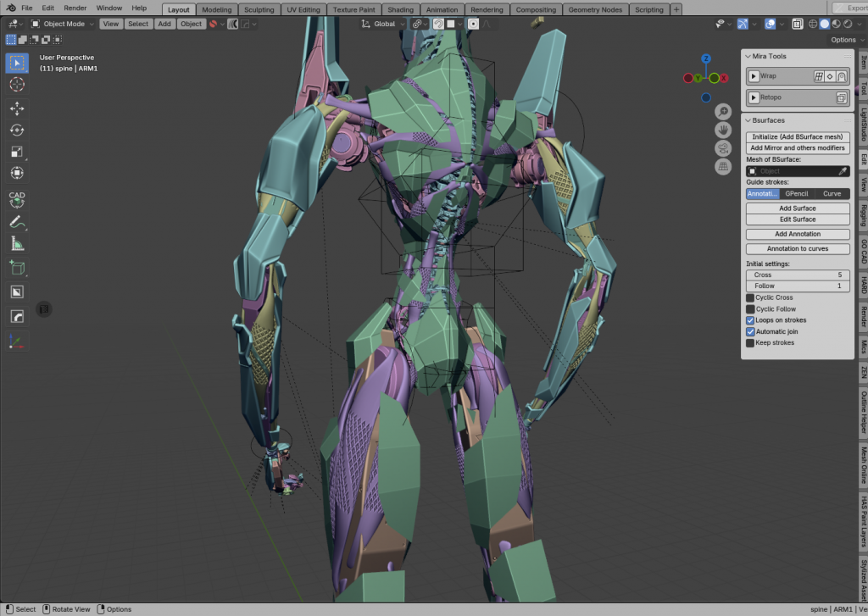Click Initialize (Add BSurface mesh) button
The width and height of the screenshot is (868, 616).
798,136
